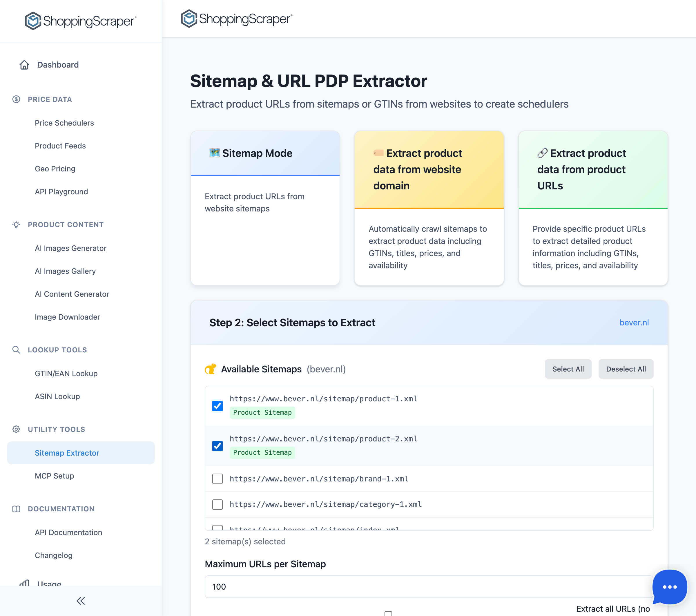Click the Lookup Tools magnifier icon
Viewport: 696px width, 616px height.
(16, 350)
